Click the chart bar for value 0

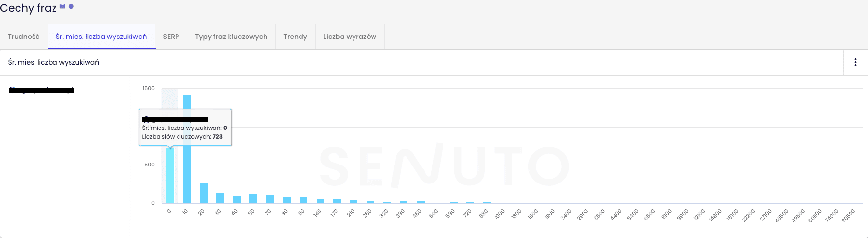coord(170,176)
